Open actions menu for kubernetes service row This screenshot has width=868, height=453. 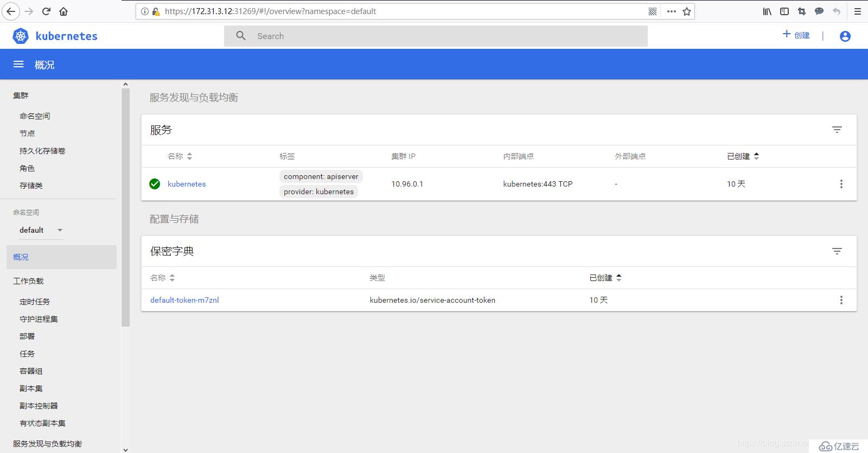pyautogui.click(x=841, y=184)
